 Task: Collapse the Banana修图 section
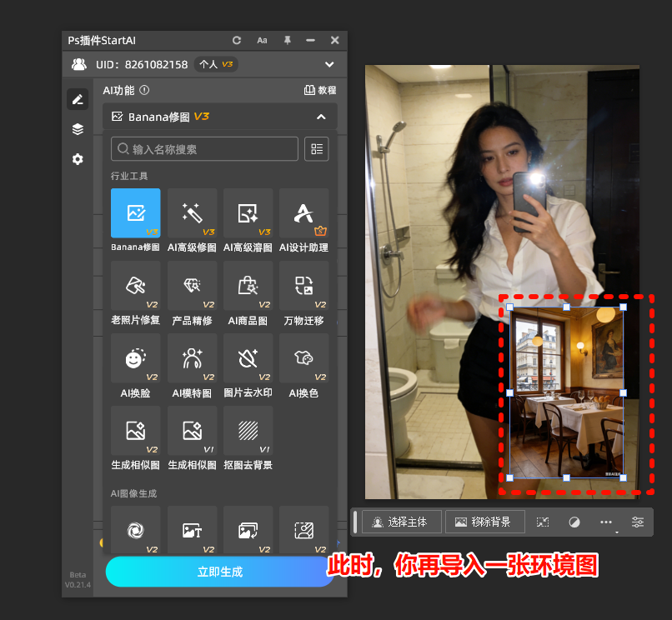[x=321, y=117]
